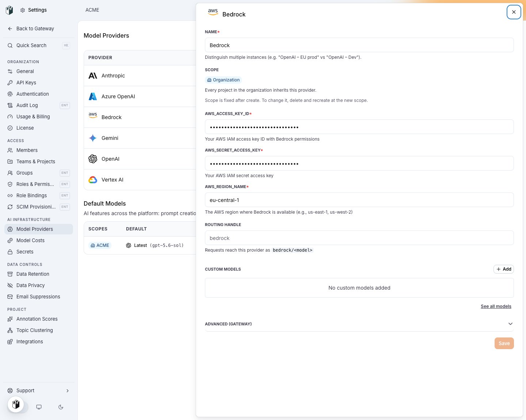Viewport: 526px width, 420px height.
Task: Open the See all models link
Action: pos(496,306)
